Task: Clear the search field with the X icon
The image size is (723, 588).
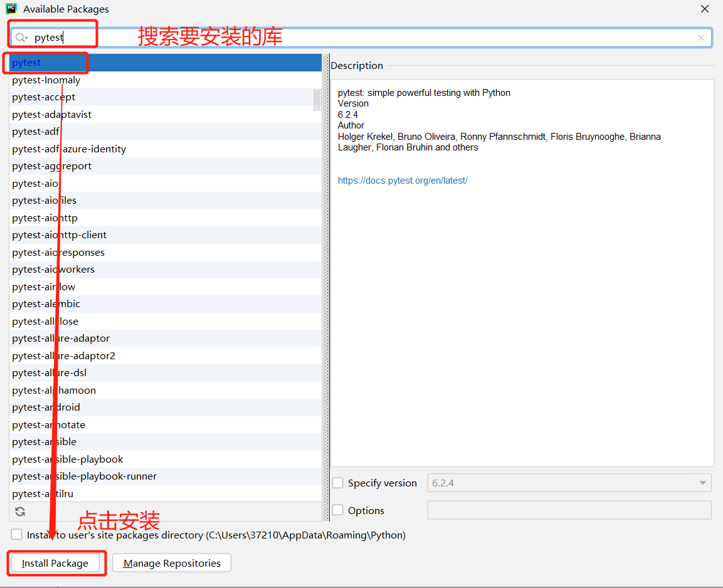Action: [x=701, y=38]
